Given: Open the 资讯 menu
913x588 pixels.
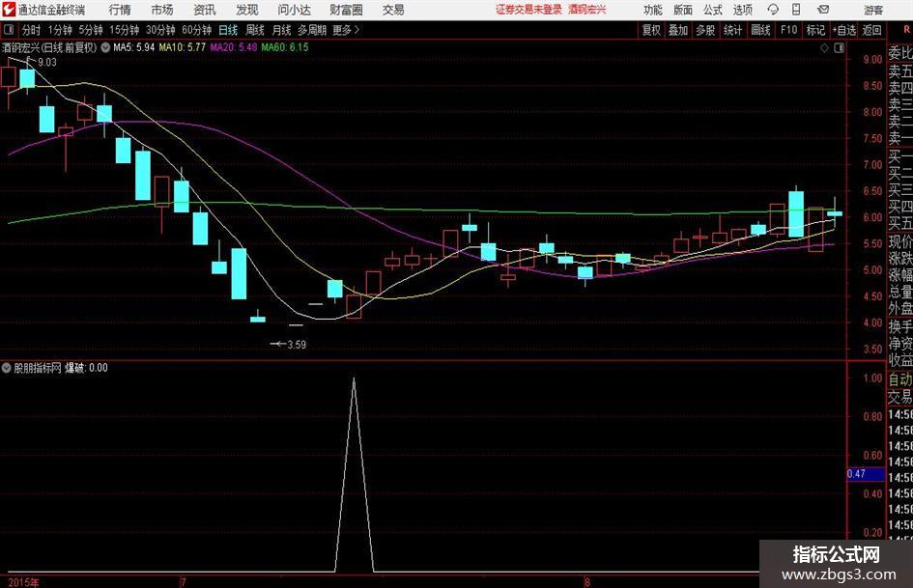Looking at the screenshot, I should point(205,10).
